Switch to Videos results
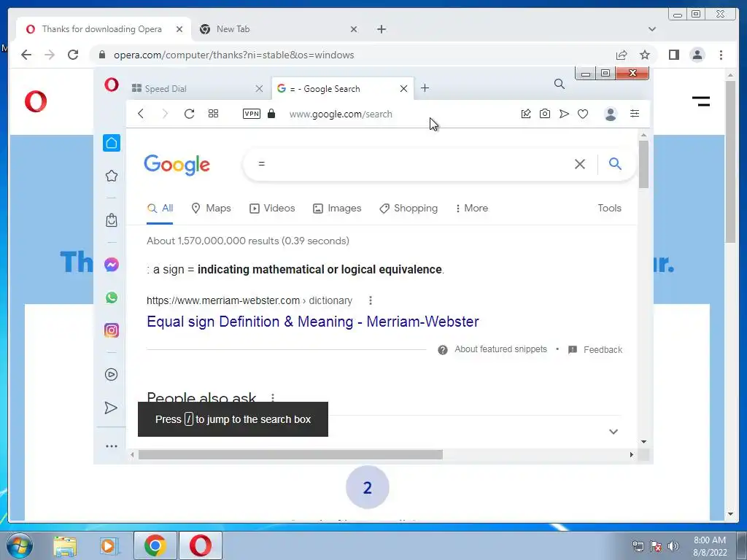 click(x=273, y=208)
